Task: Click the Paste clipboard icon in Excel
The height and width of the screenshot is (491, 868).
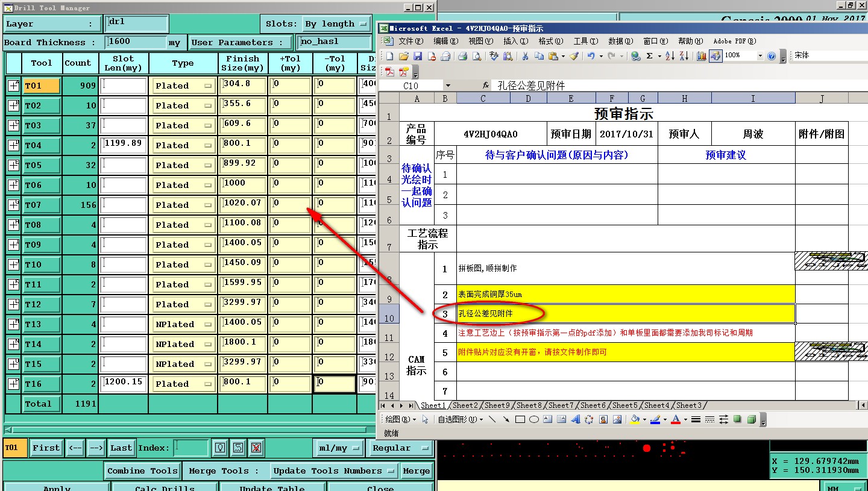Action: 553,56
